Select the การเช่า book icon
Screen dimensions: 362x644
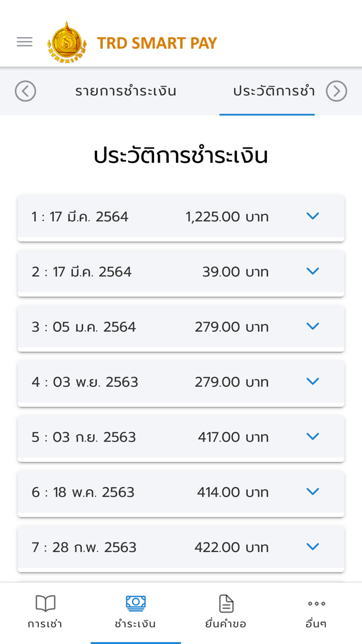[46, 603]
